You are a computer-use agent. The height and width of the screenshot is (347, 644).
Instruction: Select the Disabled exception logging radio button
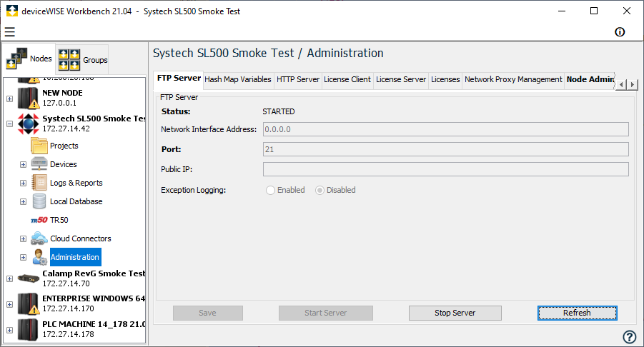(x=319, y=191)
